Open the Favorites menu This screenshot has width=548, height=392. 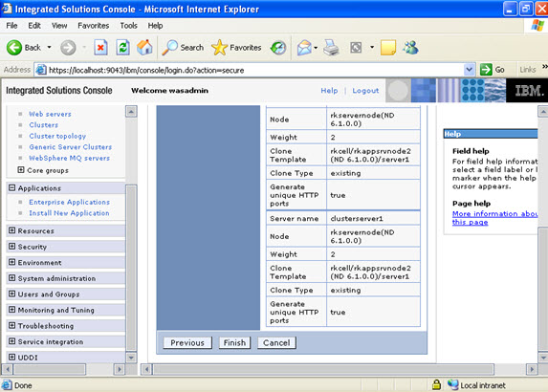point(94,26)
